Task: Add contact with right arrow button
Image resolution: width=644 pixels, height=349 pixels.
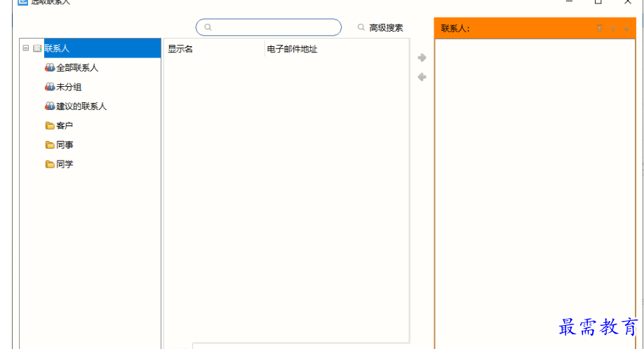Action: tap(422, 57)
